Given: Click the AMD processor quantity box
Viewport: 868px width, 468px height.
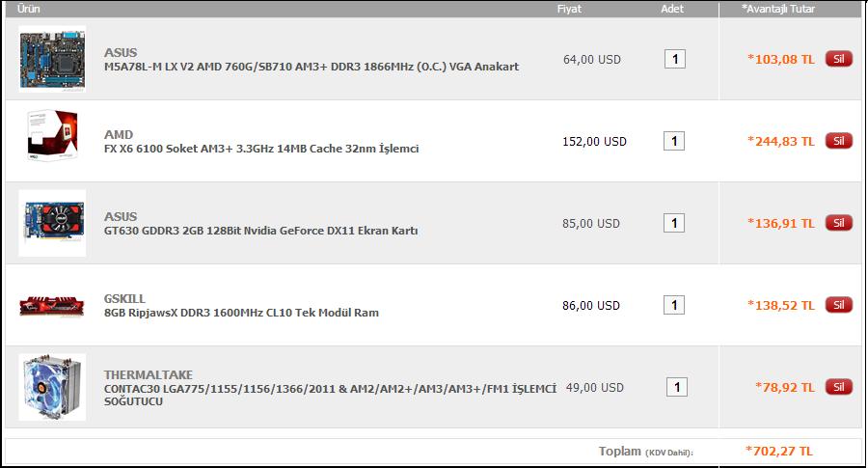Looking at the screenshot, I should [x=675, y=141].
